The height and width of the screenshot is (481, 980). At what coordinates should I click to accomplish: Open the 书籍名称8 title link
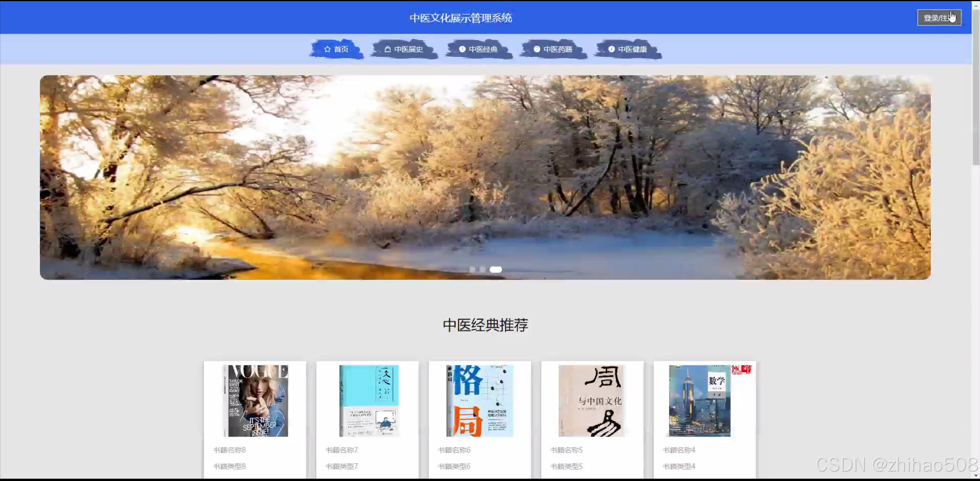229,450
